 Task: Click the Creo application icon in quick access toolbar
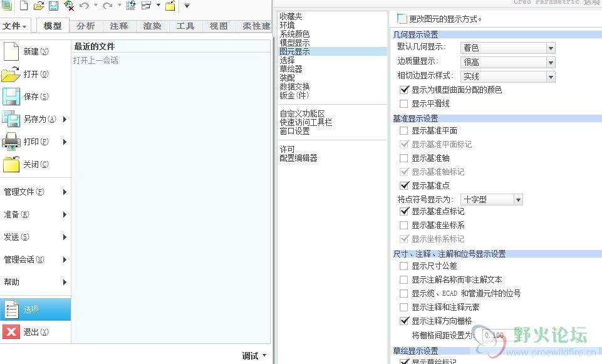tap(6, 5)
